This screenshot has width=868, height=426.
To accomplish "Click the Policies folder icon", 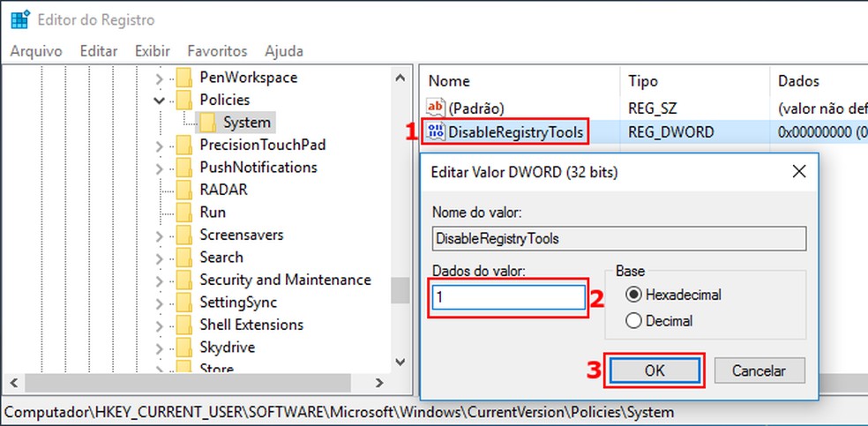I will pyautogui.click(x=183, y=101).
